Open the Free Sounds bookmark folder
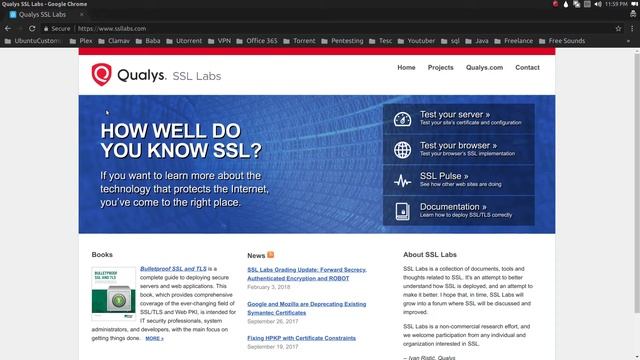 [x=562, y=41]
